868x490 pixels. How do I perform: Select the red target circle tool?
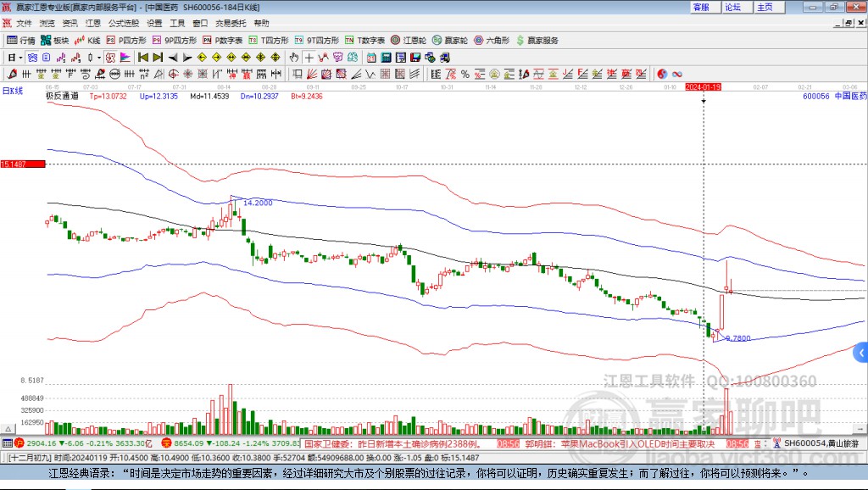pos(173,75)
